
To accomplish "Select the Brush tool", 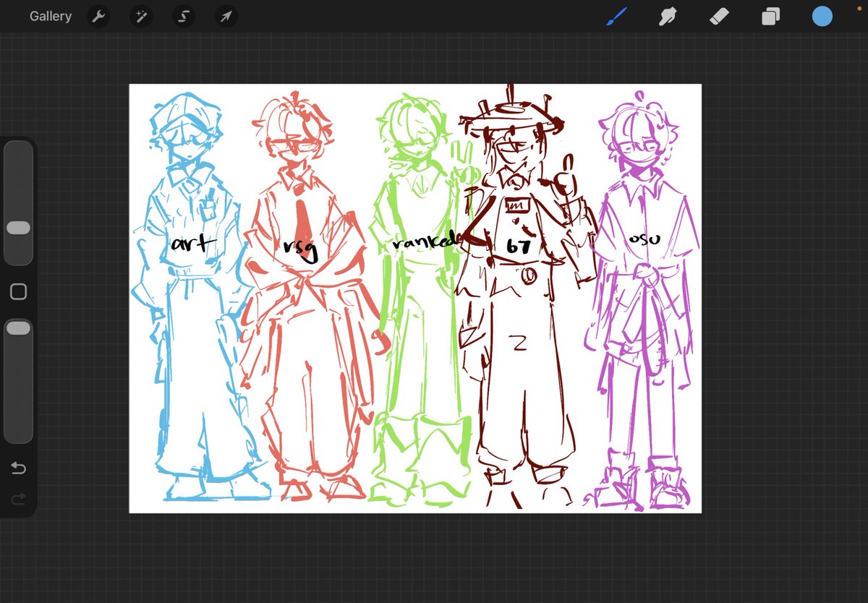I will pos(616,16).
